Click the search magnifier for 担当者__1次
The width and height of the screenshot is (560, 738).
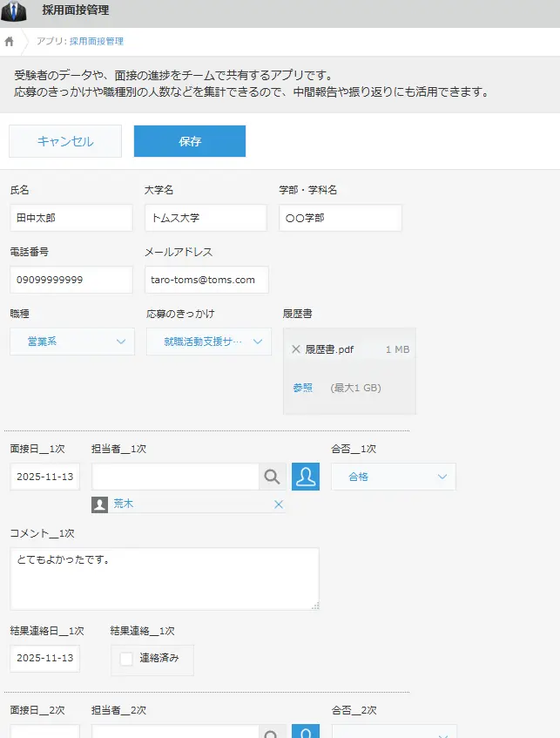(x=272, y=477)
